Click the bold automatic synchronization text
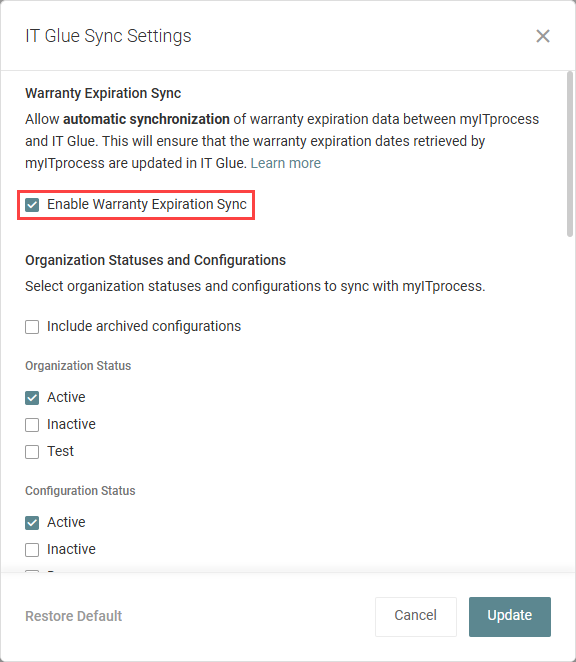 146,119
